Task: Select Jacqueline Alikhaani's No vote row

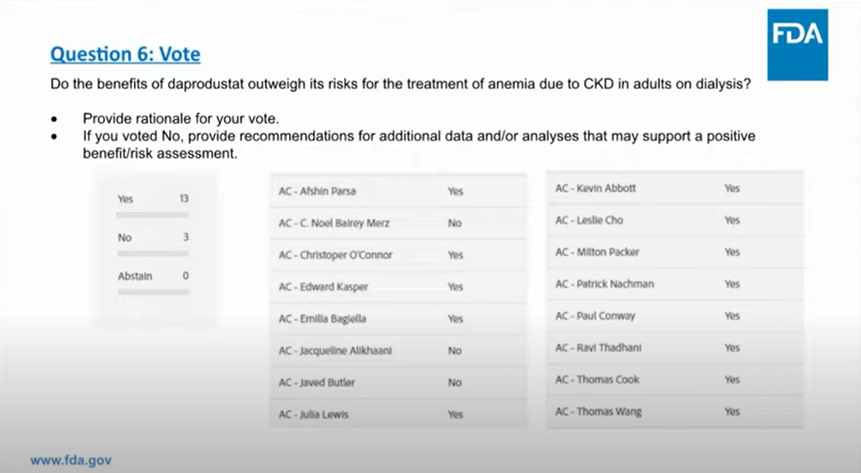Action: tap(397, 351)
